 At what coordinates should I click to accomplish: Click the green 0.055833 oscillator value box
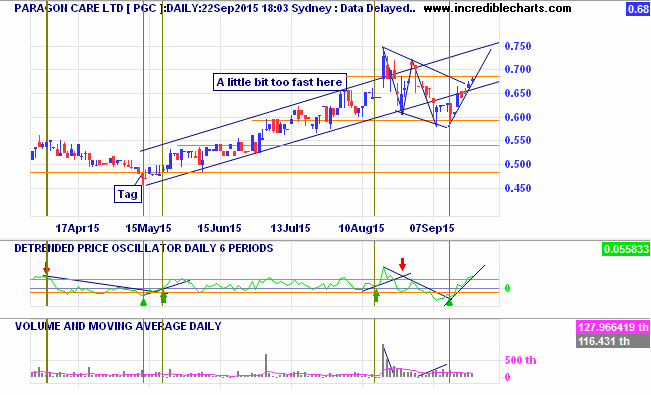tap(626, 249)
